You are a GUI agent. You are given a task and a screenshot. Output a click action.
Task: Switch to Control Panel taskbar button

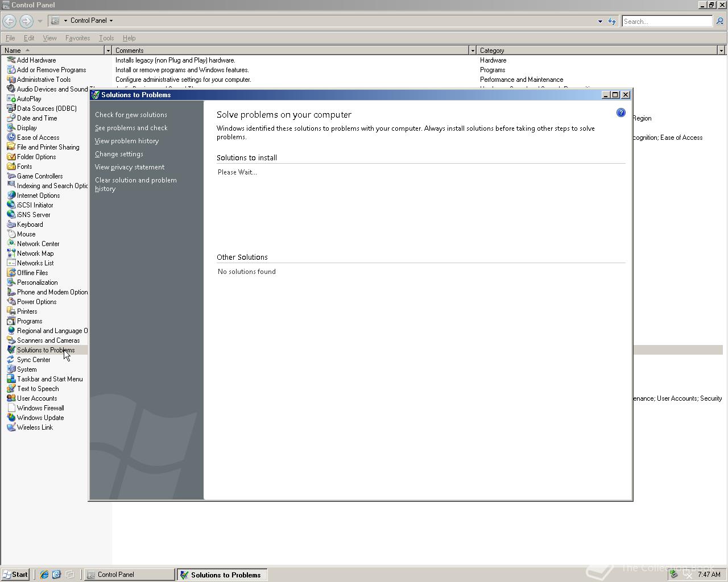[x=130, y=575]
